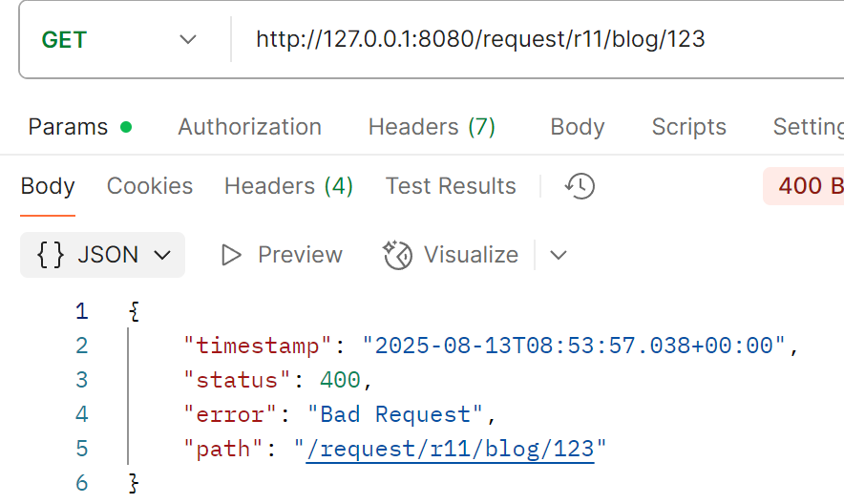Viewport: 844px width, 504px height.
Task: Open the response history clock icon
Action: click(580, 186)
